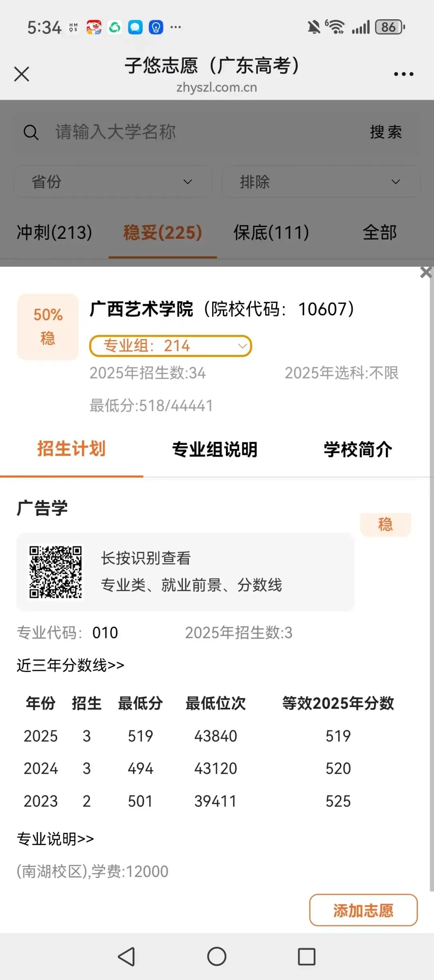This screenshot has height=980, width=434.
Task: Close the webview with the X icon
Action: 22,74
